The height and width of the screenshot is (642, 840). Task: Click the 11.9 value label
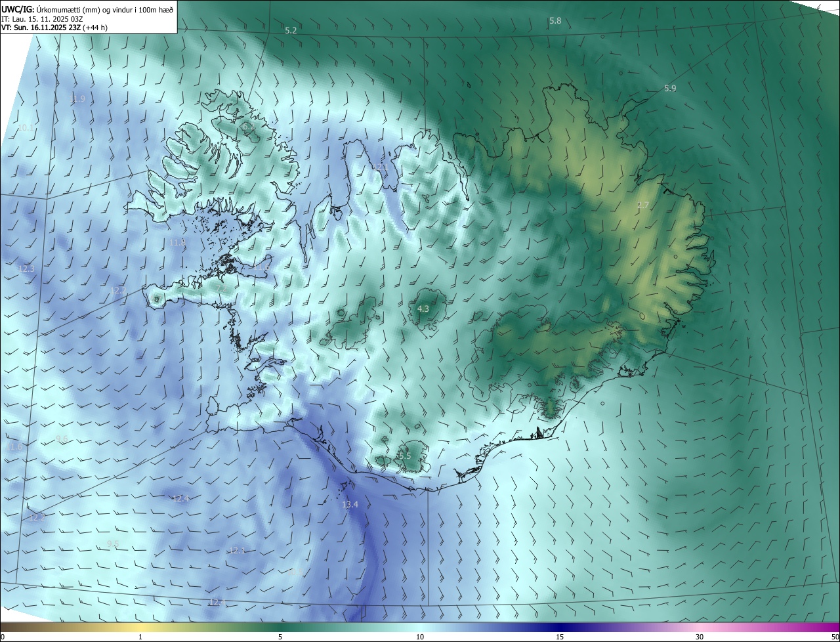[78, 99]
